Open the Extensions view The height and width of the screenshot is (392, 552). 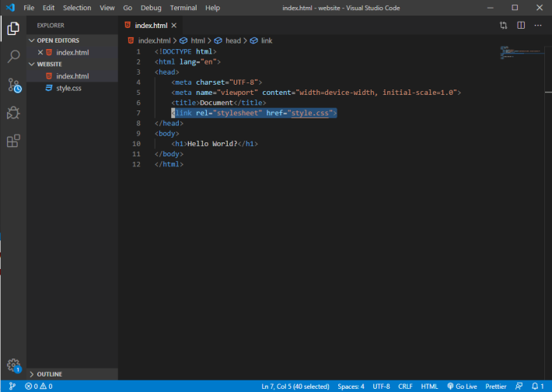pyautogui.click(x=13, y=141)
